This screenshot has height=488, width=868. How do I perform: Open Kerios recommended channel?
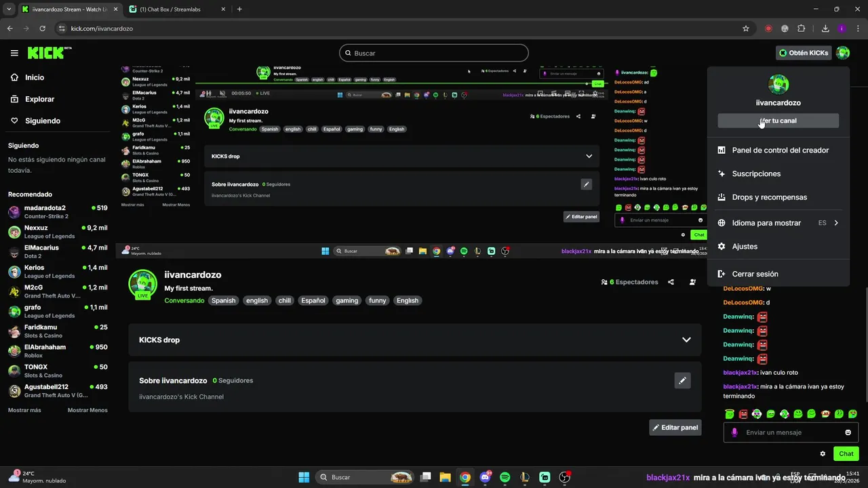[x=58, y=271]
